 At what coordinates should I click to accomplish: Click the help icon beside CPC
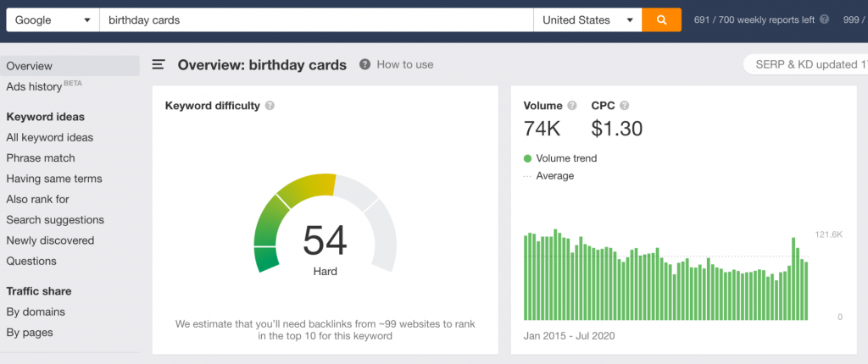click(x=625, y=106)
